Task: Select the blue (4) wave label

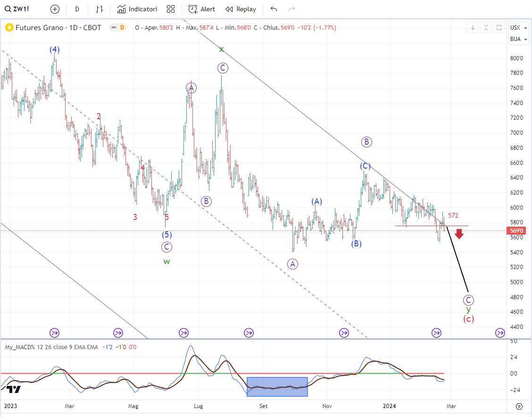Action: pyautogui.click(x=55, y=50)
